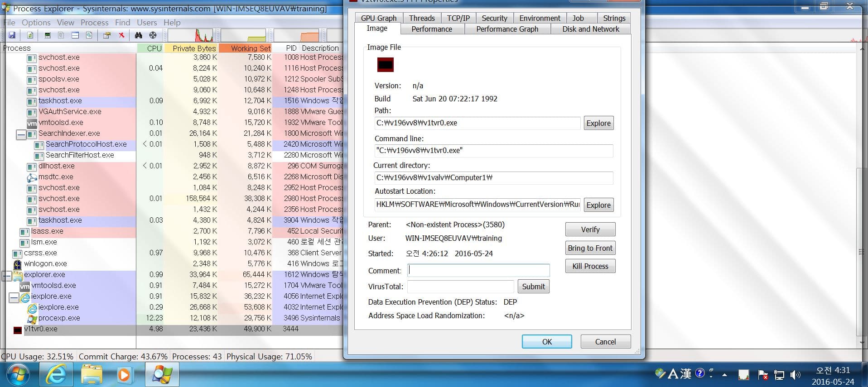Click the Command line text field
This screenshot has width=868, height=387.
coord(493,151)
